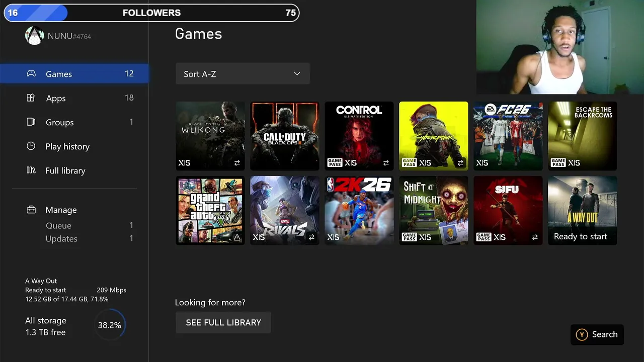
Task: Click the 'Looking for more?' text
Action: click(x=210, y=302)
